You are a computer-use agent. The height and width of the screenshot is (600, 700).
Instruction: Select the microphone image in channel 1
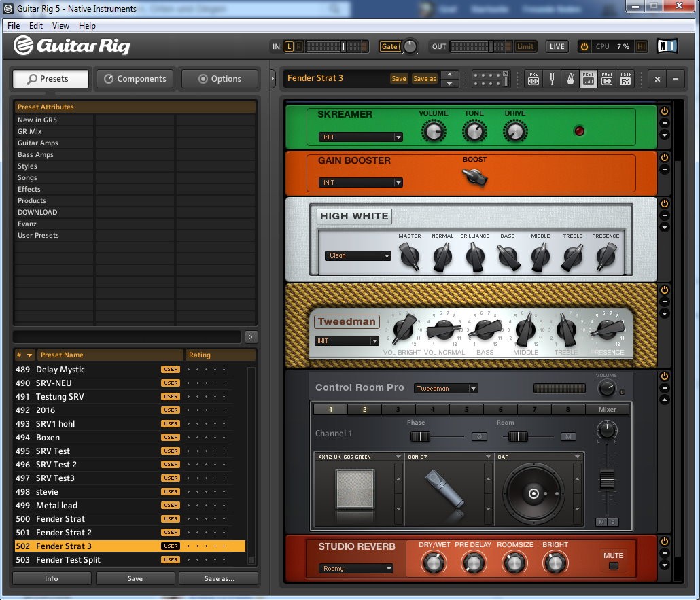pos(444,489)
